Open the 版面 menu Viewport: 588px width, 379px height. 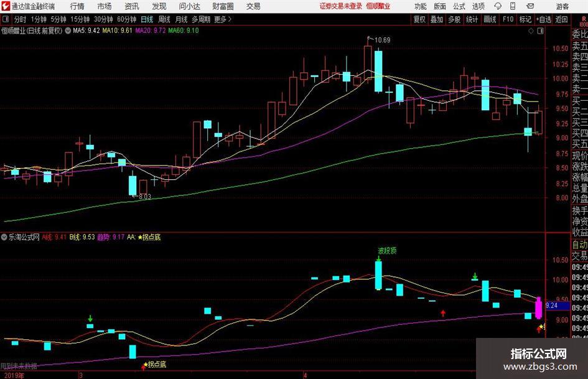pyautogui.click(x=439, y=6)
